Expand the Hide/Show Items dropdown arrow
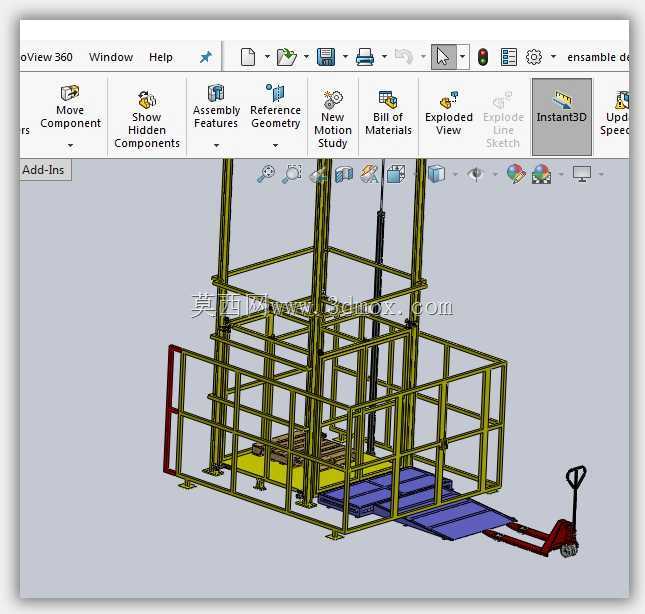This screenshot has height=614, width=645. click(x=495, y=174)
